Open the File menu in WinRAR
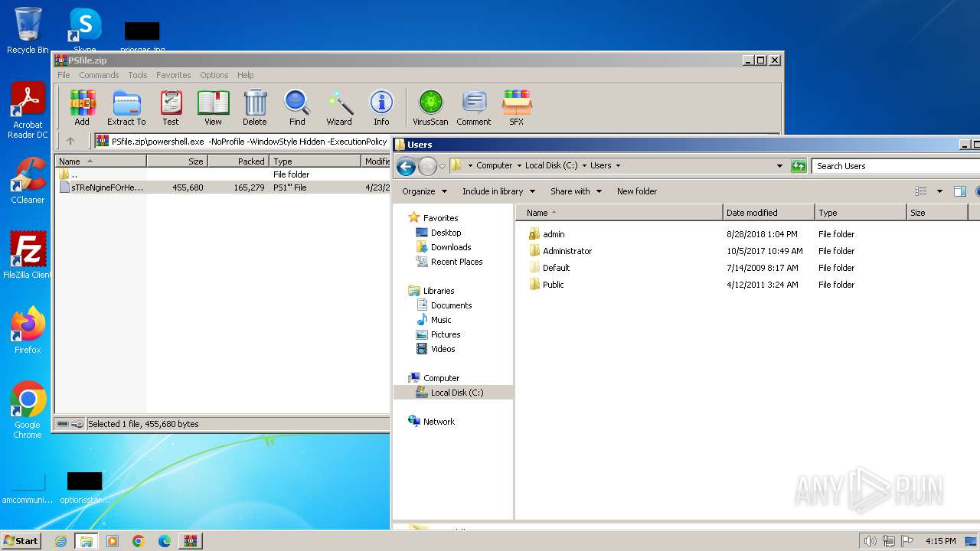The width and height of the screenshot is (980, 551). click(x=64, y=75)
